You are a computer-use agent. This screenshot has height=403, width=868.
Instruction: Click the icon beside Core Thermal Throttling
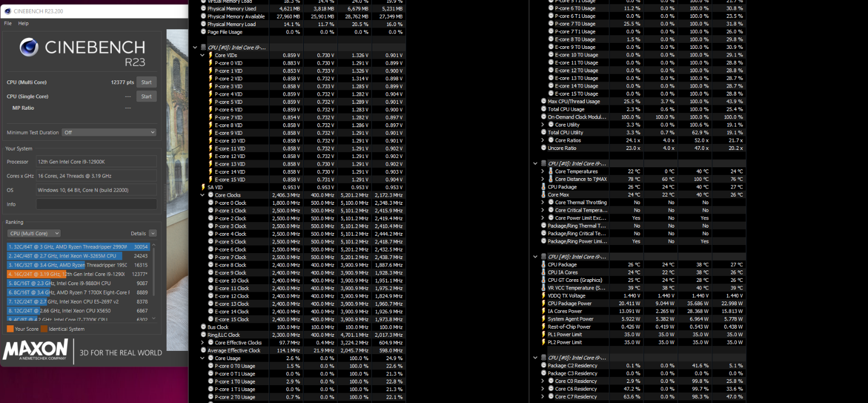551,202
